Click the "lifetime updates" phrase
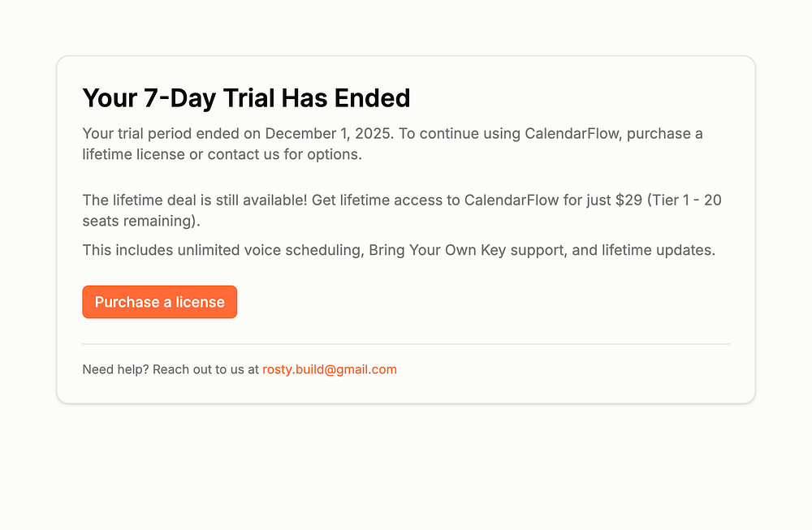The image size is (812, 530). coord(656,250)
